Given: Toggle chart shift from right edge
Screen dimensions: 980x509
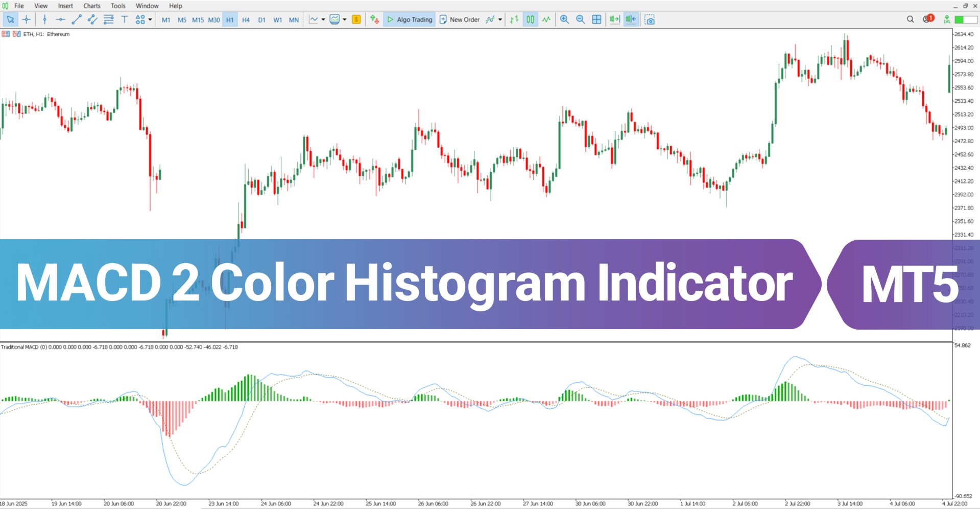Looking at the screenshot, I should tap(631, 19).
